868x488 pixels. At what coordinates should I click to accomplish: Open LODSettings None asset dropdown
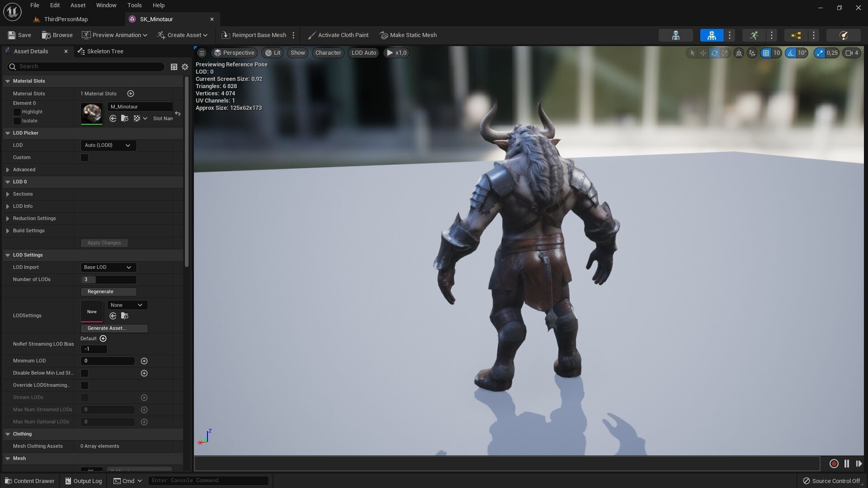click(x=127, y=305)
